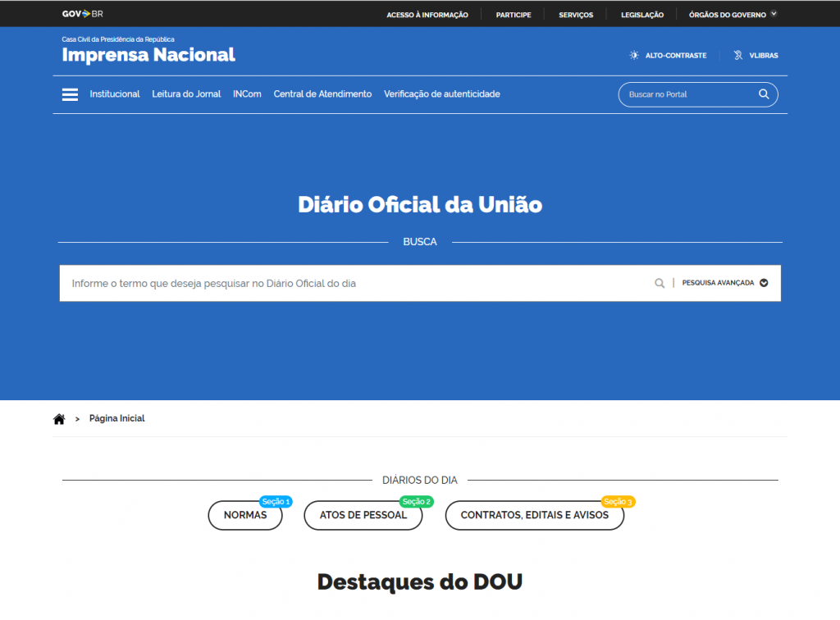This screenshot has height=620, width=840.
Task: Open the hamburger menu icon
Action: click(x=70, y=94)
